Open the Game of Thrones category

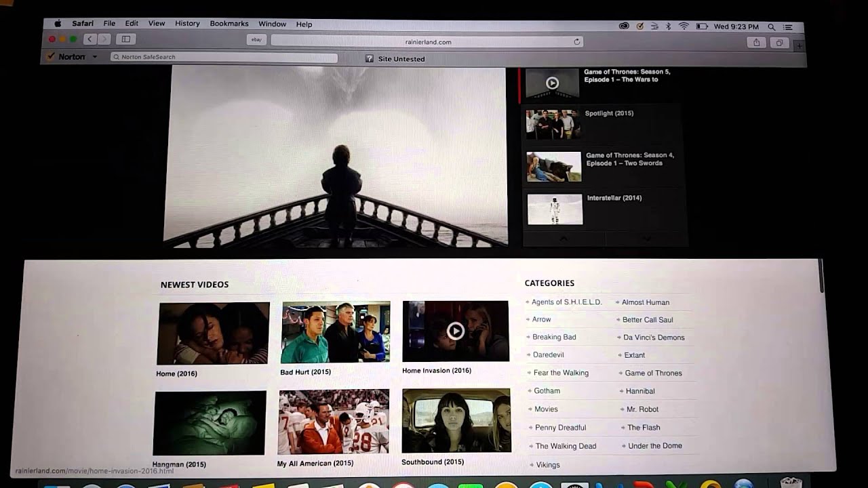pos(654,373)
